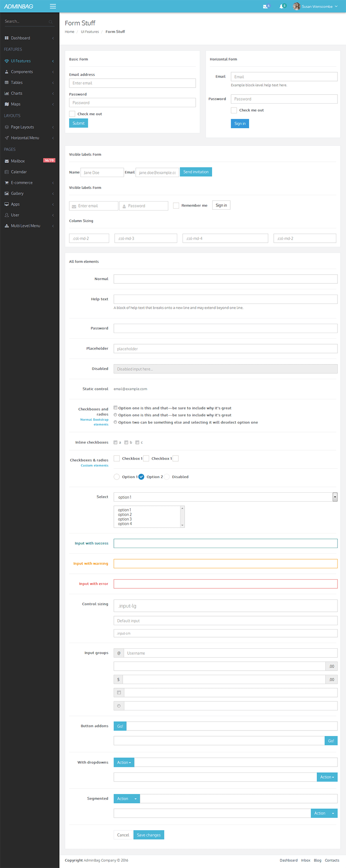Toggle the first custom Checkbox 1
346x868 pixels.
117,459
